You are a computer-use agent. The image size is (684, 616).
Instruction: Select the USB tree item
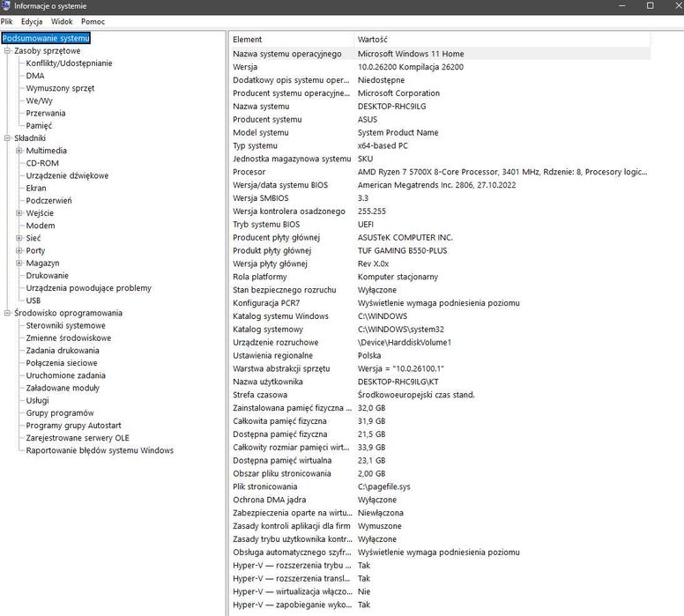coord(33,301)
